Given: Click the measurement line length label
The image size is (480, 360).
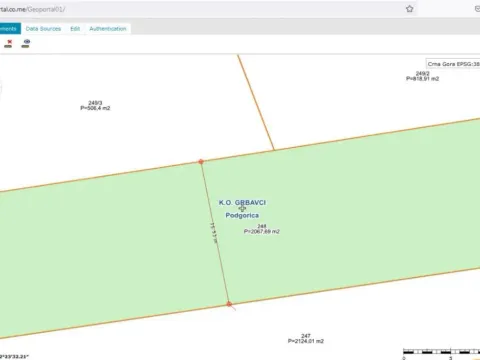Looking at the screenshot, I should 214,233.
